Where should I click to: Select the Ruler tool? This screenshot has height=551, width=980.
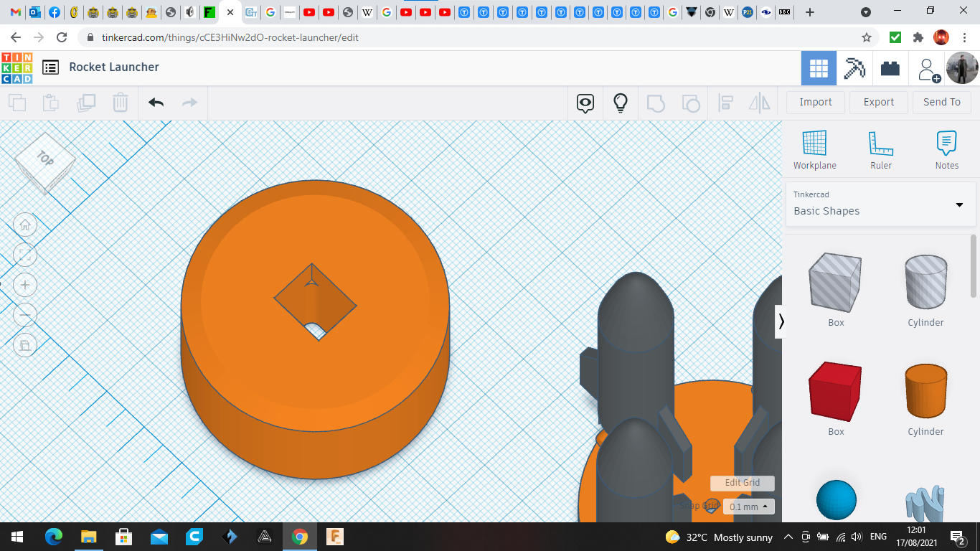pyautogui.click(x=881, y=150)
